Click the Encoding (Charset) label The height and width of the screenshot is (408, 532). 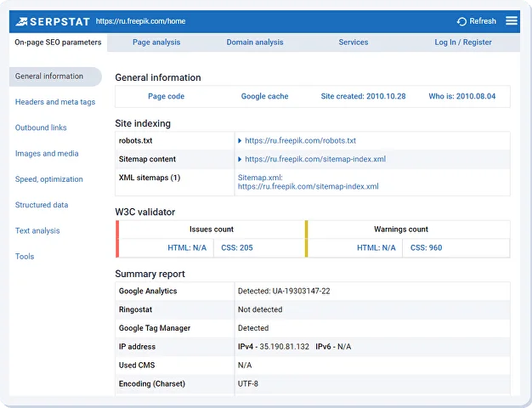[x=152, y=384]
